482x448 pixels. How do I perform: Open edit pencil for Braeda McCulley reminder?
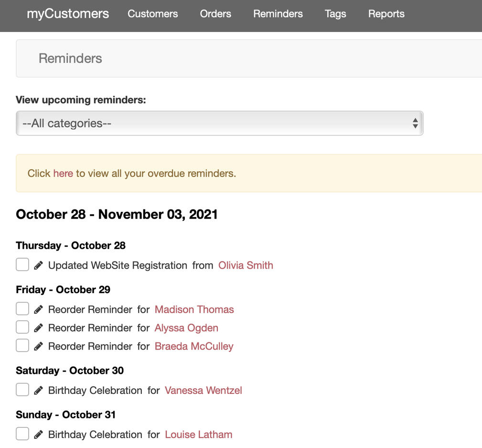[x=39, y=346]
